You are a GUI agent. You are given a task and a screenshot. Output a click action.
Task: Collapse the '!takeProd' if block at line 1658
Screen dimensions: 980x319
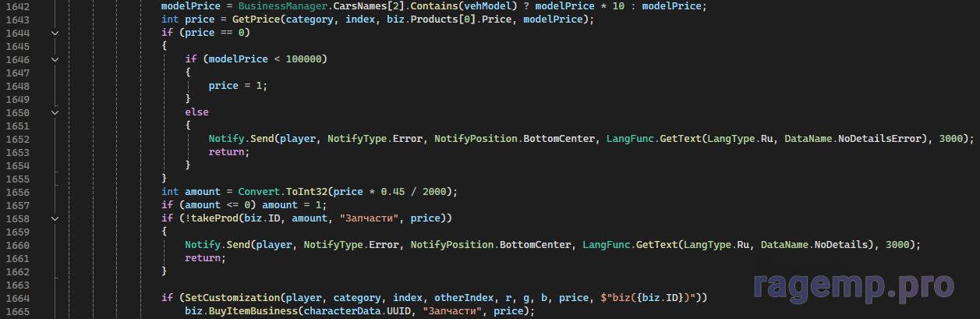[x=55, y=218]
